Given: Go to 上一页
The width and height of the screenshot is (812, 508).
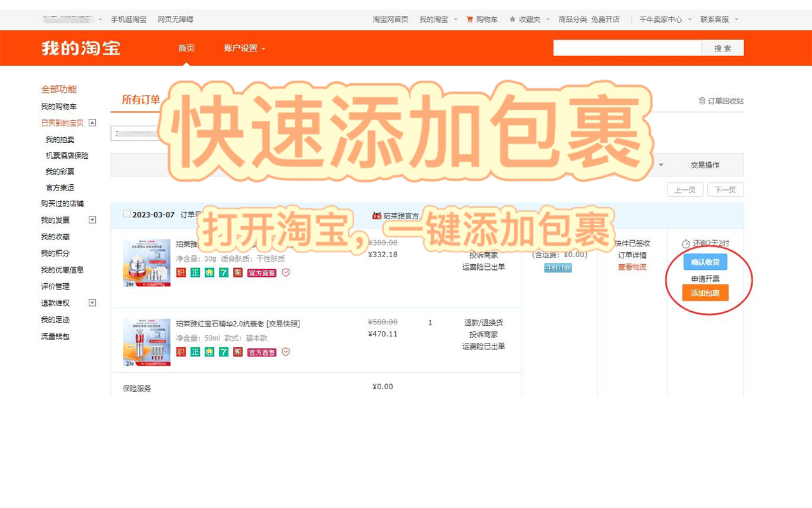Looking at the screenshot, I should [x=685, y=190].
